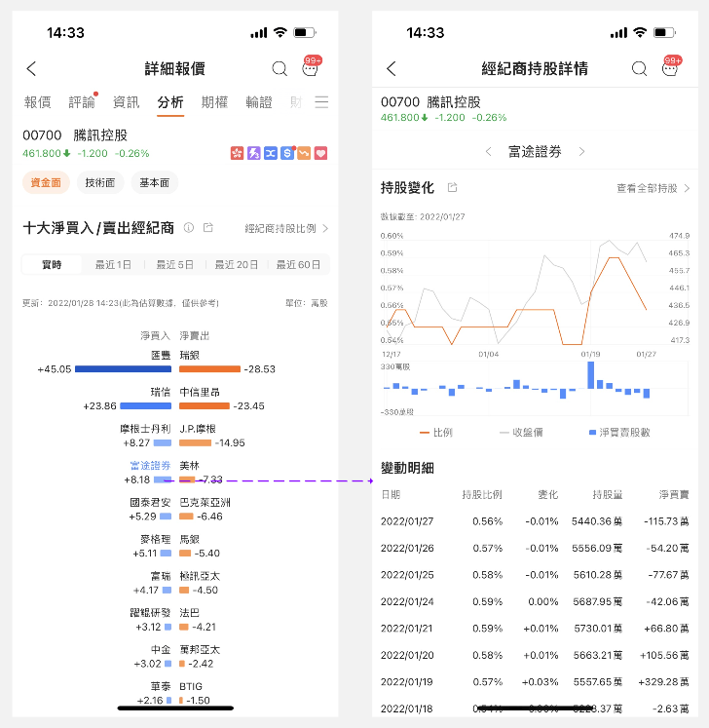709x728 pixels.
Task: Tap the 淨買賣 column header
Action: [674, 495]
